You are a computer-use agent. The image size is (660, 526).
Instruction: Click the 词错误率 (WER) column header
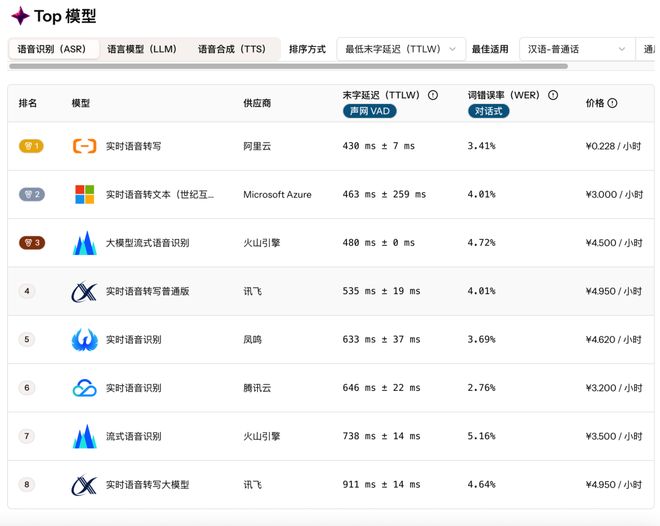click(504, 95)
